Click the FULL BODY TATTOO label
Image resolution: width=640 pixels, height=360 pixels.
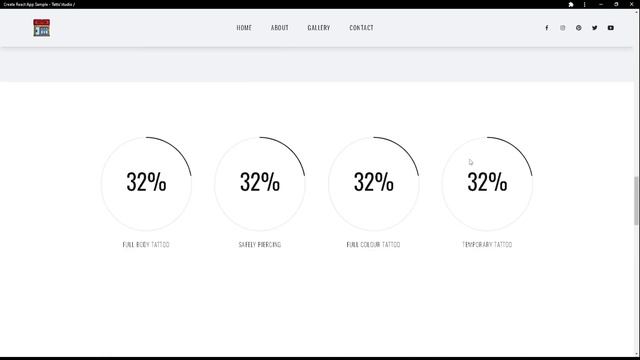tap(146, 244)
